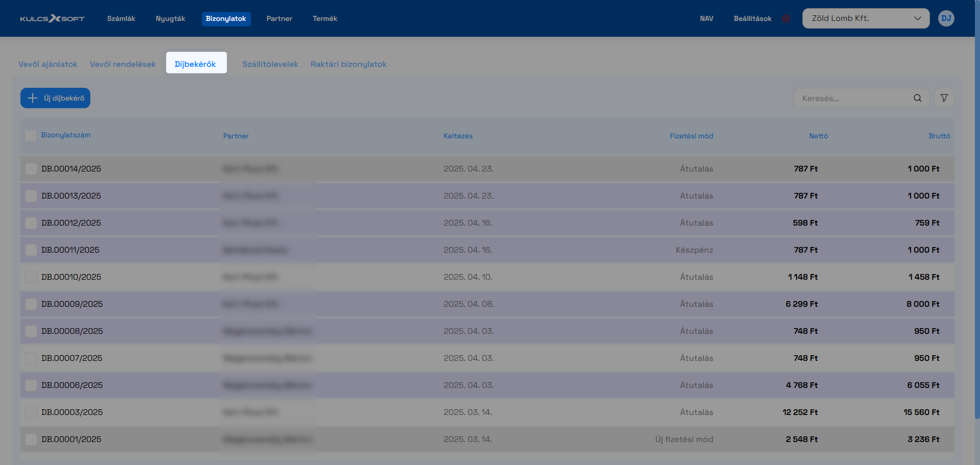Viewport: 980px width, 465px height.
Task: Open the Nyugták menu
Action: coord(170,19)
